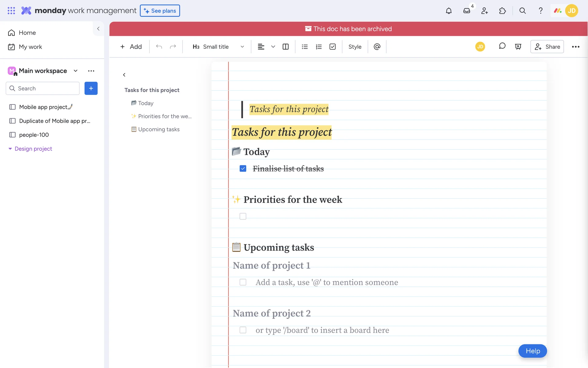Open the comments bubble icon

(x=502, y=46)
